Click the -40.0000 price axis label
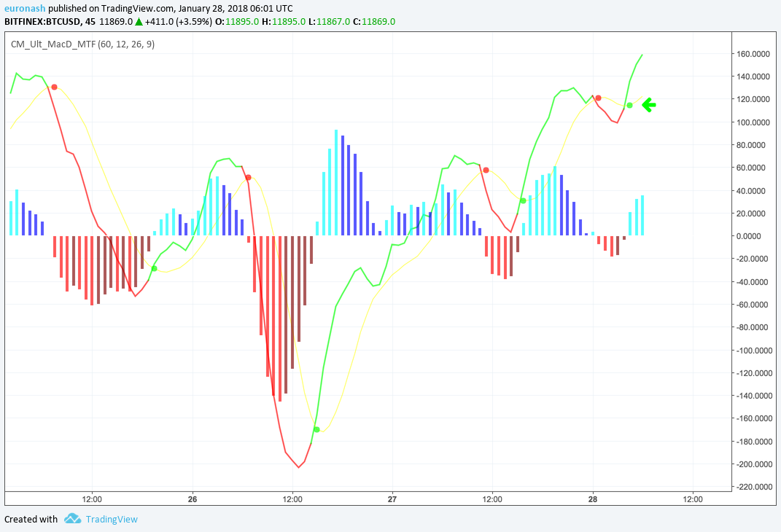This screenshot has height=532, width=781. click(753, 282)
